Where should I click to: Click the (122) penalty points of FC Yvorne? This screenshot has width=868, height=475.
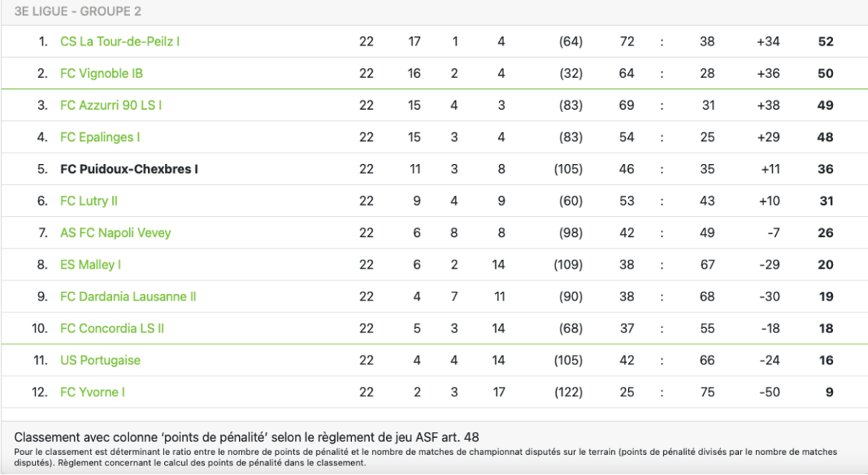[569, 393]
